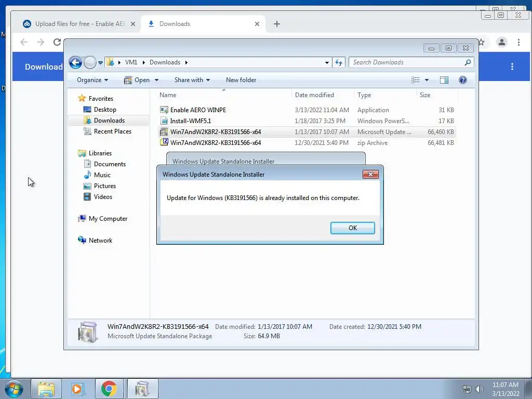Image resolution: width=532 pixels, height=399 pixels.
Task: Create a New folder
Action: [241, 80]
